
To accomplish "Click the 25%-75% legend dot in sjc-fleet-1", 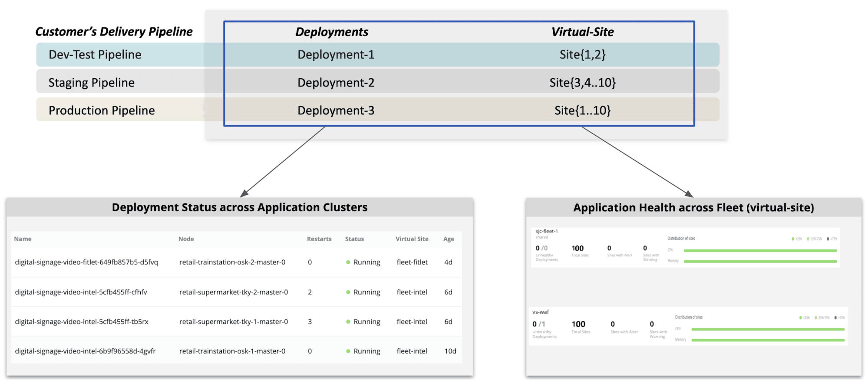I will click(x=808, y=239).
